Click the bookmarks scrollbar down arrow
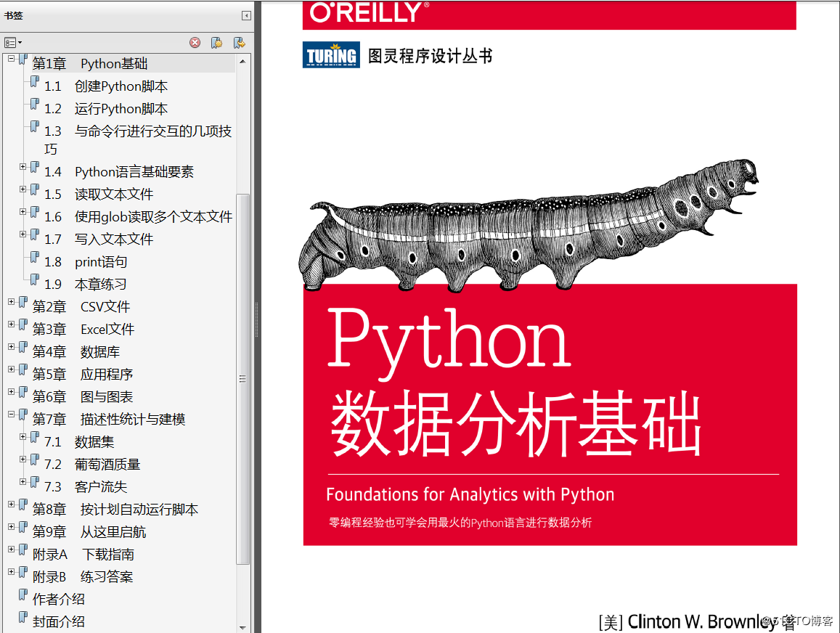This screenshot has height=633, width=840. (x=242, y=628)
